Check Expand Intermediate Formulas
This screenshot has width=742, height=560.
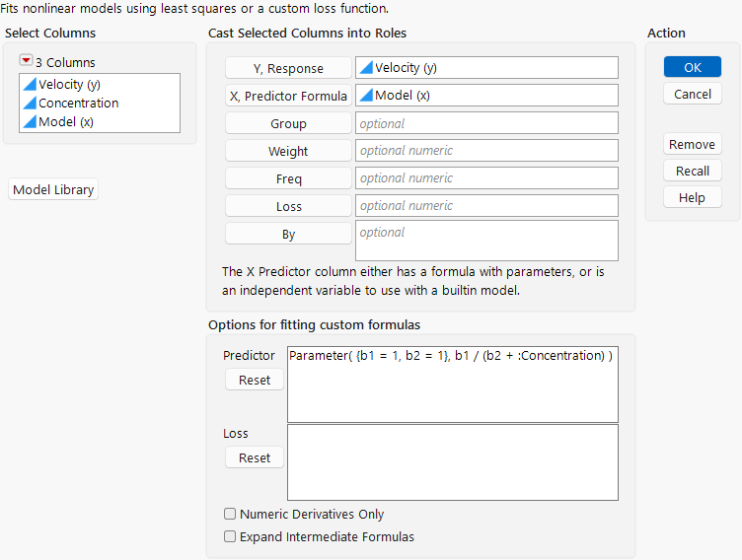click(230, 537)
